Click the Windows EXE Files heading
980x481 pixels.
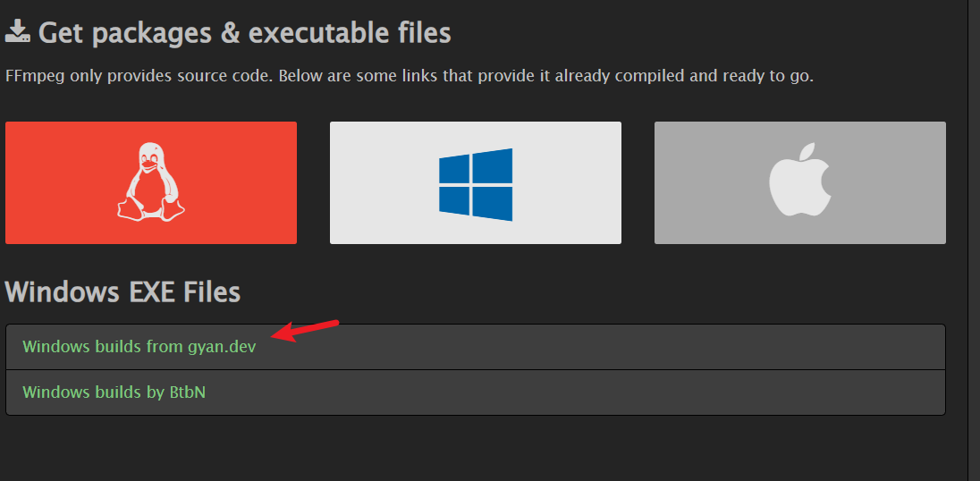[x=122, y=291]
